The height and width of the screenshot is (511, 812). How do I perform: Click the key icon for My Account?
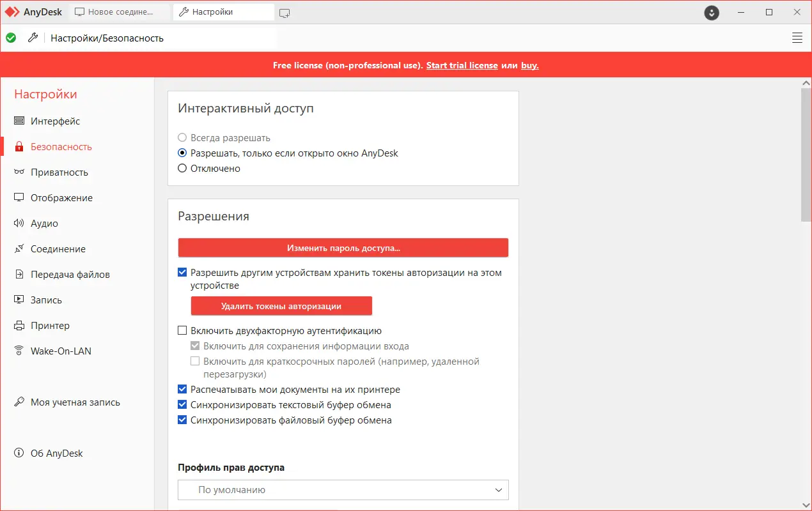19,402
